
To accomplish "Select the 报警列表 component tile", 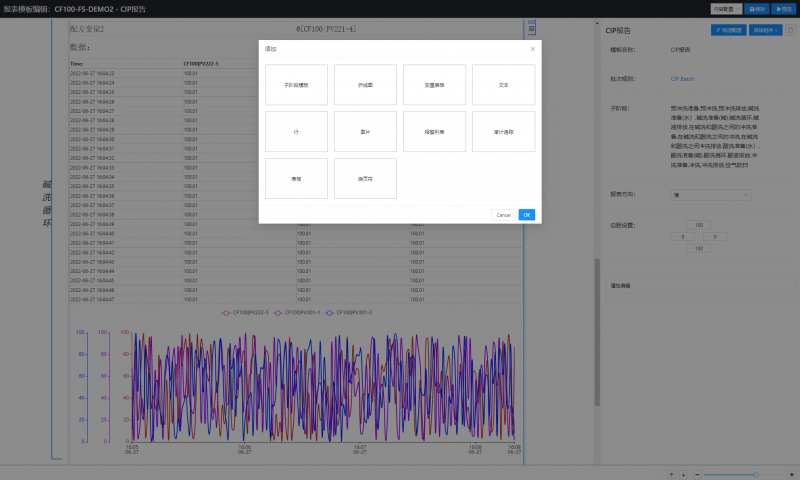I will coord(434,131).
